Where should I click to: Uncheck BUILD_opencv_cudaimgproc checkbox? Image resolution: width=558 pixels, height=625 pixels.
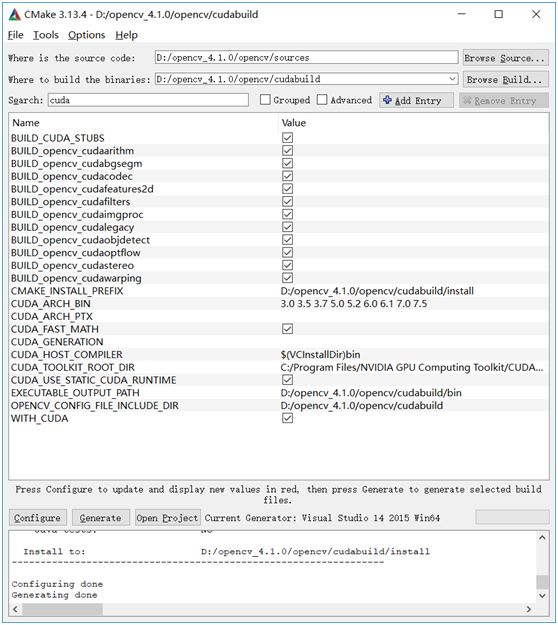287,214
